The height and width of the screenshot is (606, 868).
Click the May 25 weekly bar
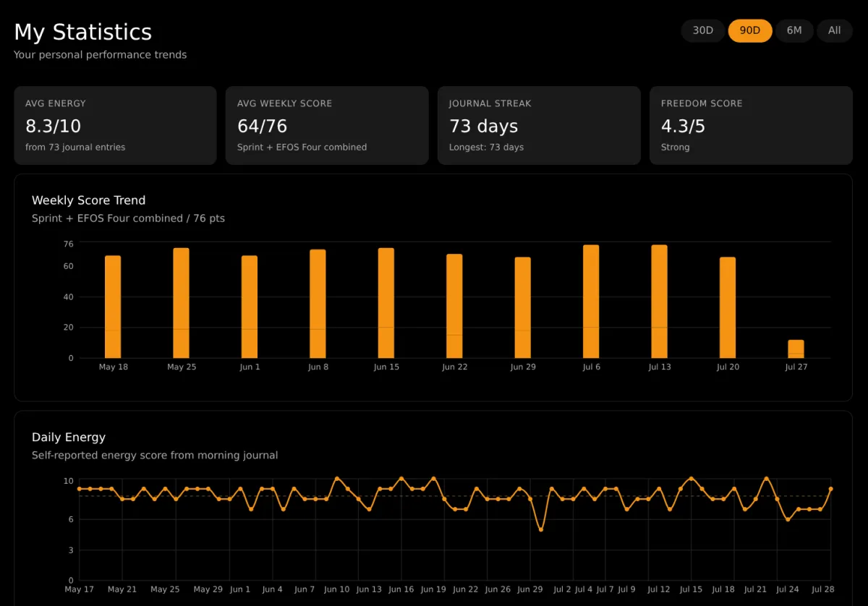click(x=181, y=303)
